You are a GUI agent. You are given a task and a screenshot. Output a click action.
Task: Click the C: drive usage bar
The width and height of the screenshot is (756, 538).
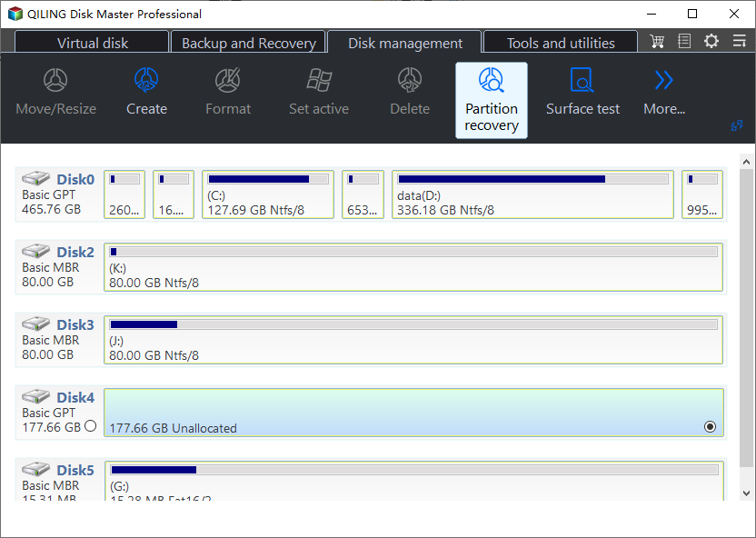coord(268,179)
